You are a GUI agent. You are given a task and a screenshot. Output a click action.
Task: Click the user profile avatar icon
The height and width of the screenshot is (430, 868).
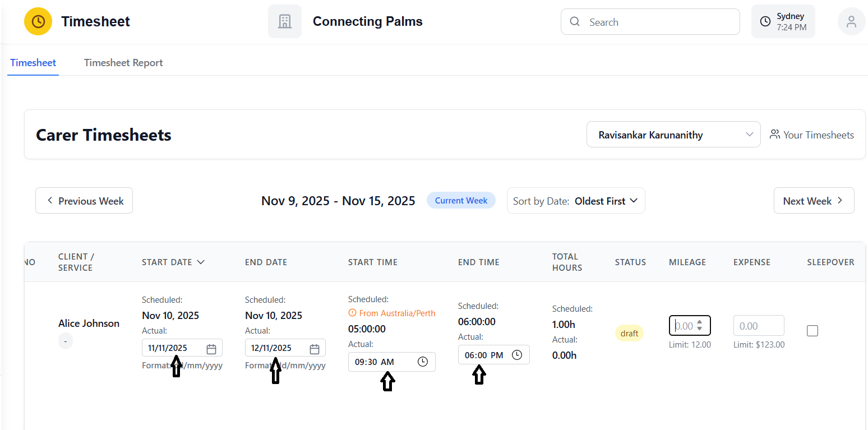tap(851, 21)
